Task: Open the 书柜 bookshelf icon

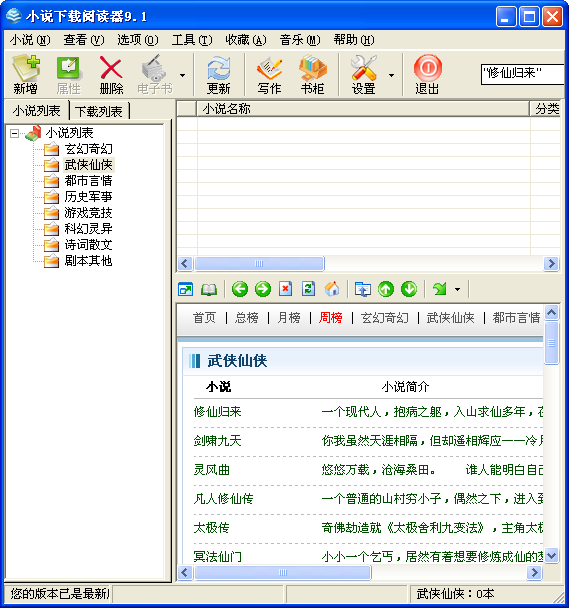Action: coord(312,74)
